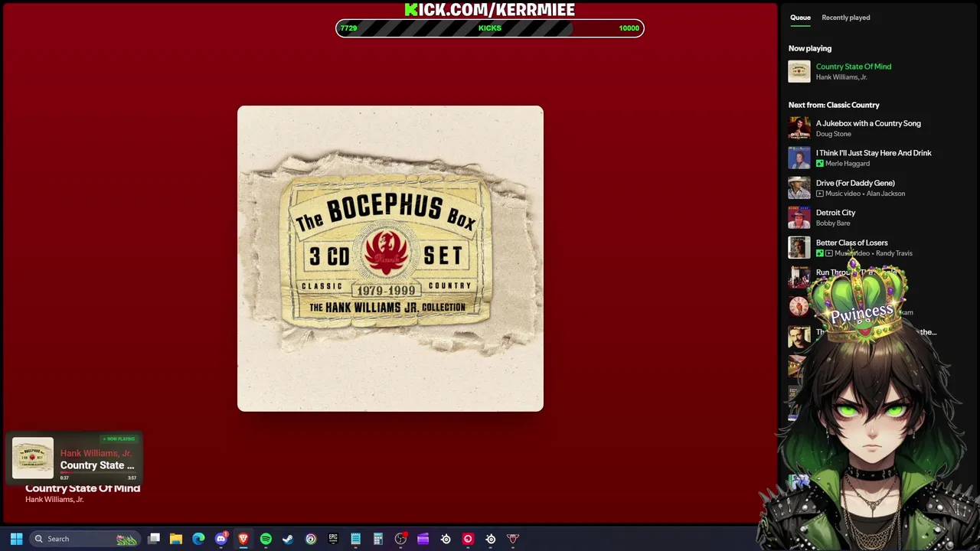
Task: Open File Explorer from the taskbar
Action: tap(176, 539)
